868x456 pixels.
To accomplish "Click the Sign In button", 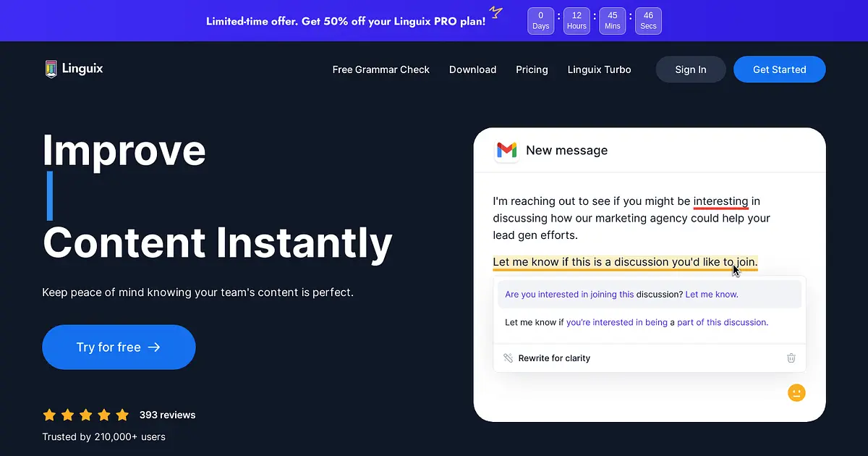I will coord(691,69).
